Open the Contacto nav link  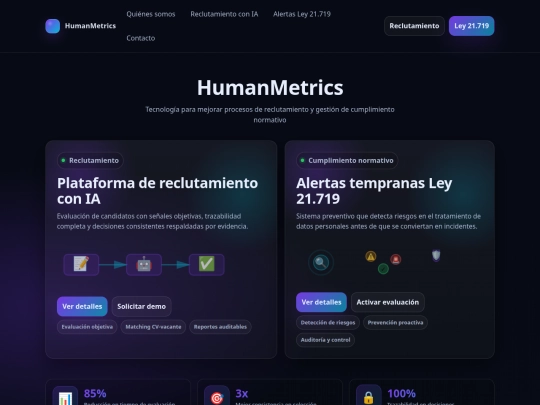[141, 38]
